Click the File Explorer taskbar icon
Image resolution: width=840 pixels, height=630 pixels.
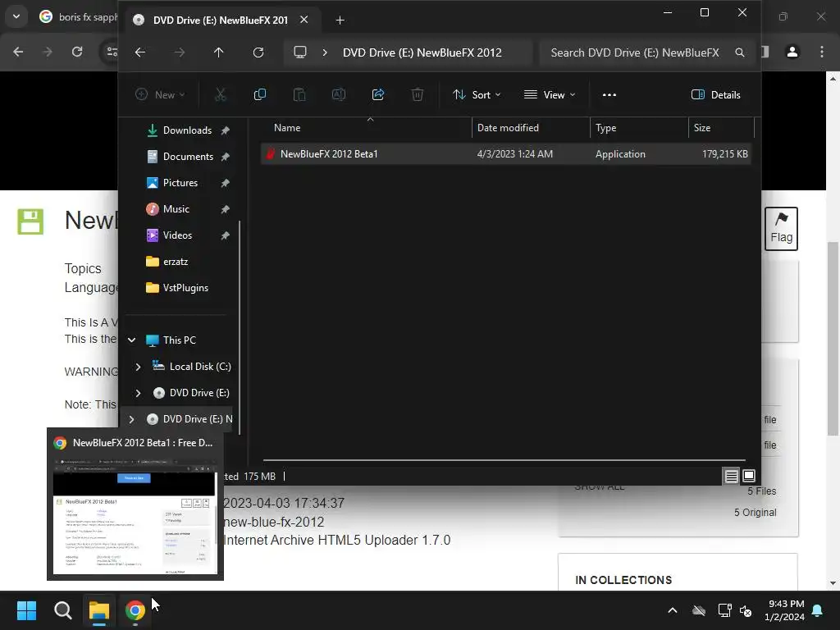(x=99, y=610)
